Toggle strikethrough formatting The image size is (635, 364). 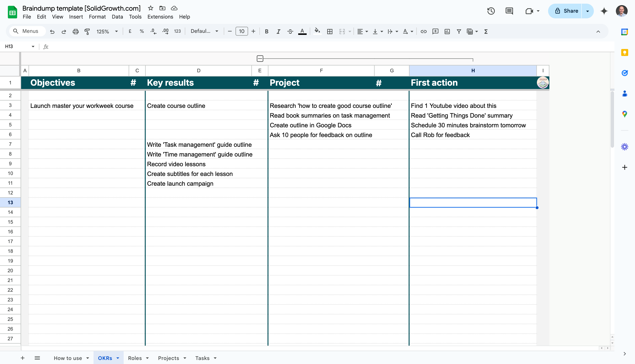pos(290,32)
